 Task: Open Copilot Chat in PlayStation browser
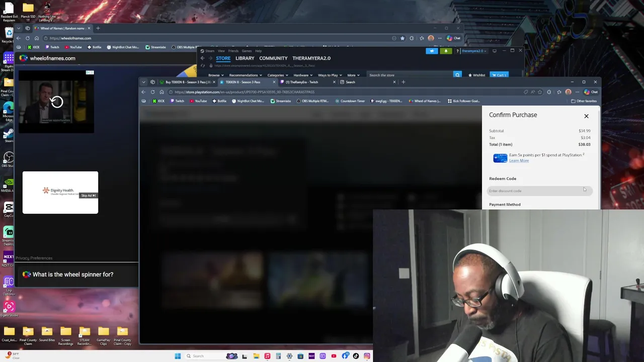tap(591, 92)
